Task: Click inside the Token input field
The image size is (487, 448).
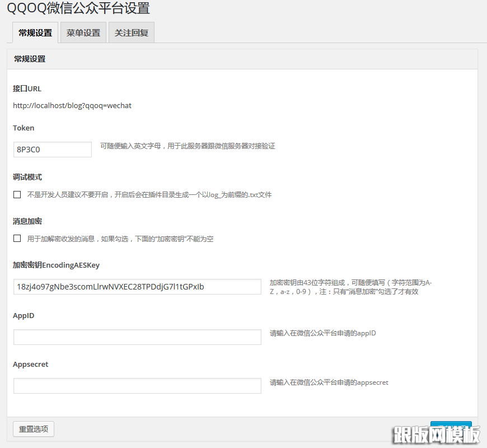Action: (x=52, y=150)
